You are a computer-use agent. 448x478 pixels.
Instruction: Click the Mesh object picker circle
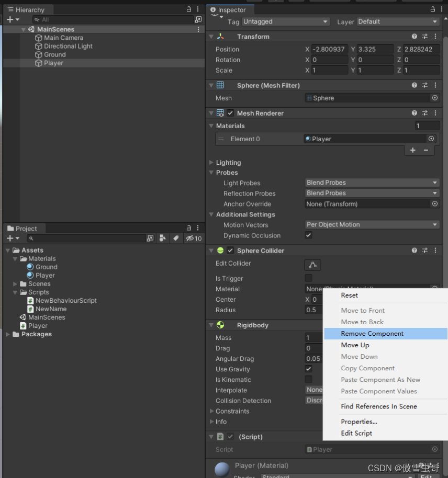click(435, 98)
